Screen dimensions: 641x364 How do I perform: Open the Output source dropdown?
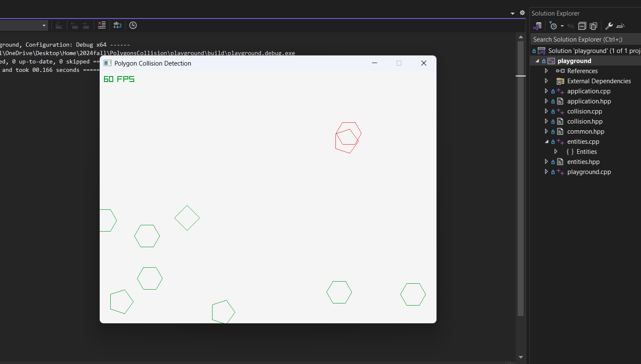click(x=44, y=26)
